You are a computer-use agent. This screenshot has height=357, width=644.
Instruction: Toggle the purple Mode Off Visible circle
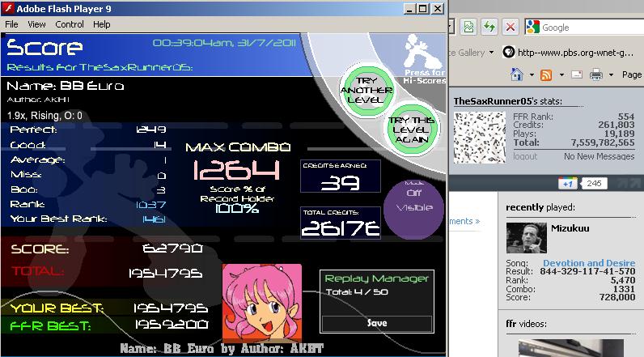(x=414, y=209)
